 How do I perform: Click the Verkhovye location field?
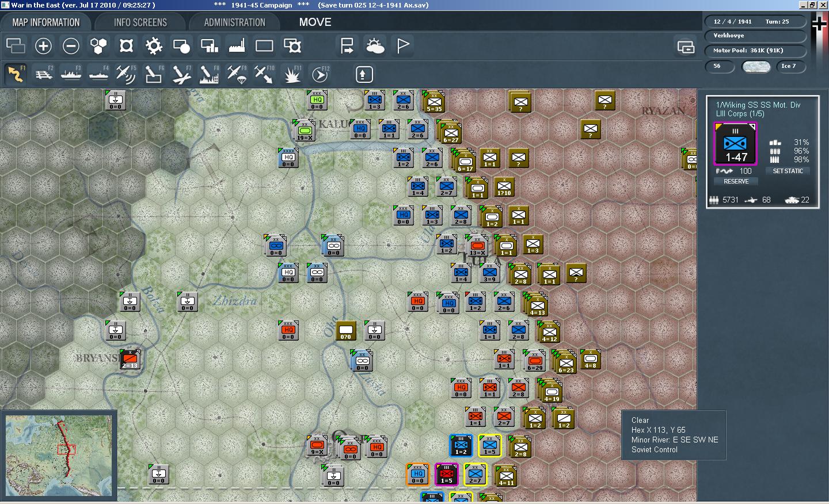pyautogui.click(x=755, y=36)
